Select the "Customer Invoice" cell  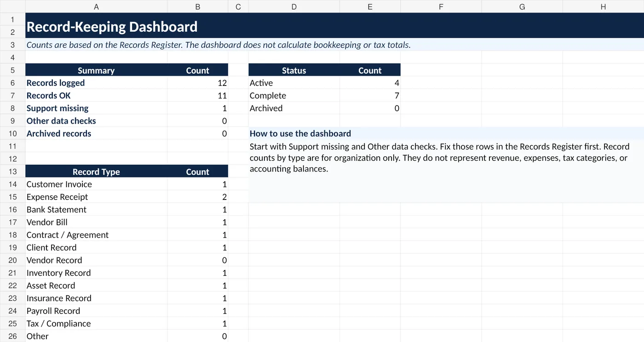click(96, 184)
